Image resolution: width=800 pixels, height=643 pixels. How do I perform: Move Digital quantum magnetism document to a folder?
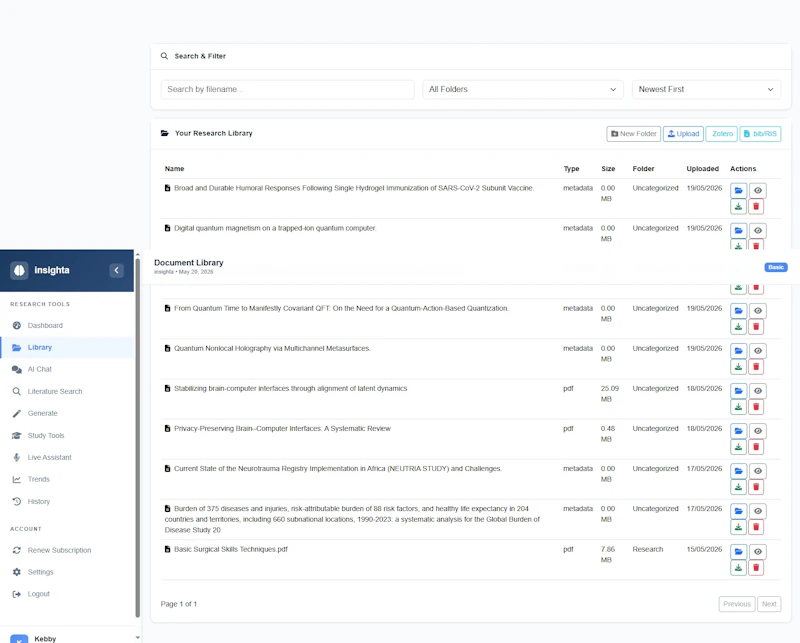[x=738, y=231]
